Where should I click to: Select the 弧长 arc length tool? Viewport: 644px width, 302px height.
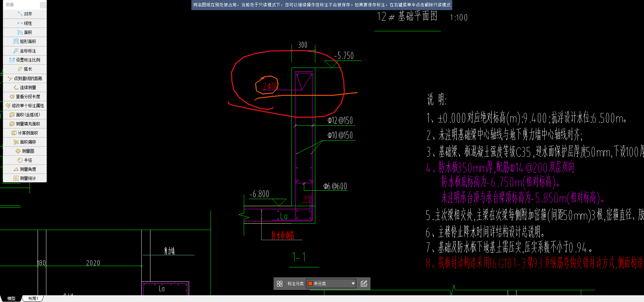[25, 69]
